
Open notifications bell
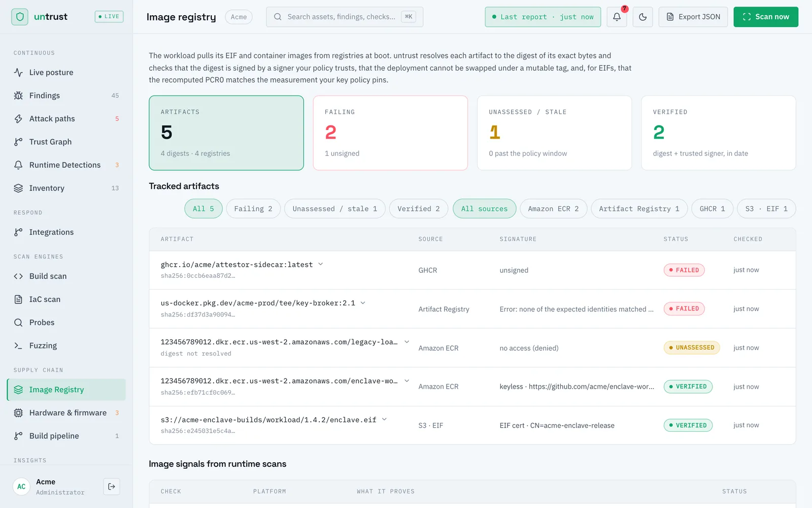617,17
